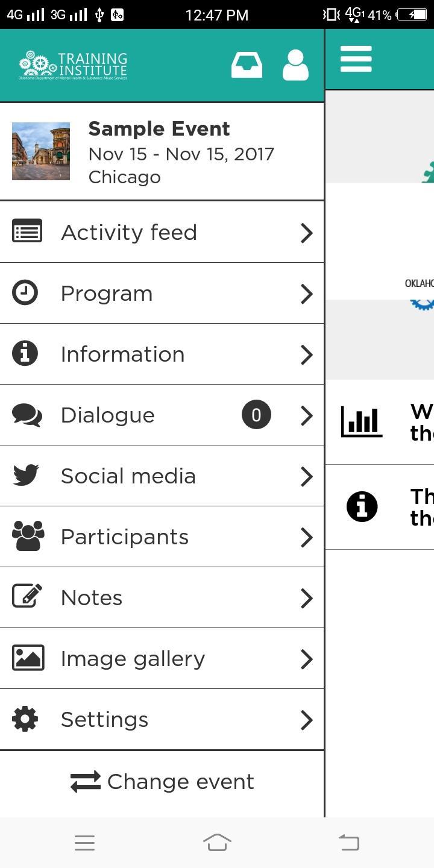Open the Program menu item
Screen dimensions: 434x868
point(107,294)
